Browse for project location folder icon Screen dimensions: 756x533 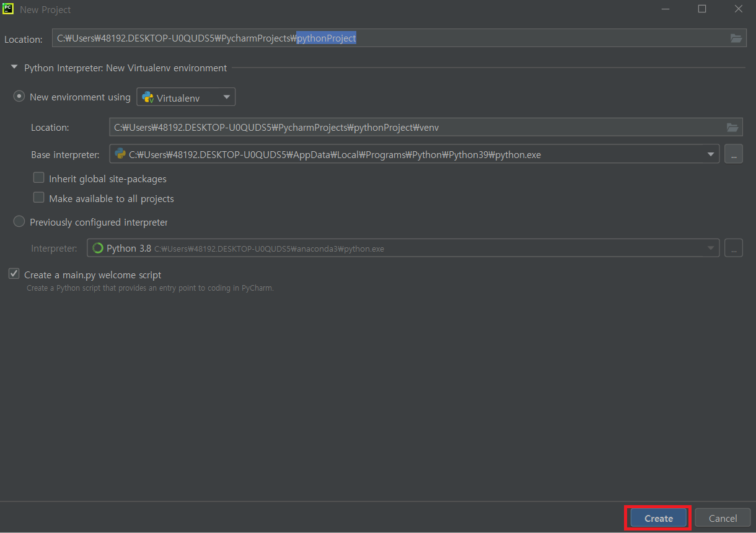tap(736, 38)
